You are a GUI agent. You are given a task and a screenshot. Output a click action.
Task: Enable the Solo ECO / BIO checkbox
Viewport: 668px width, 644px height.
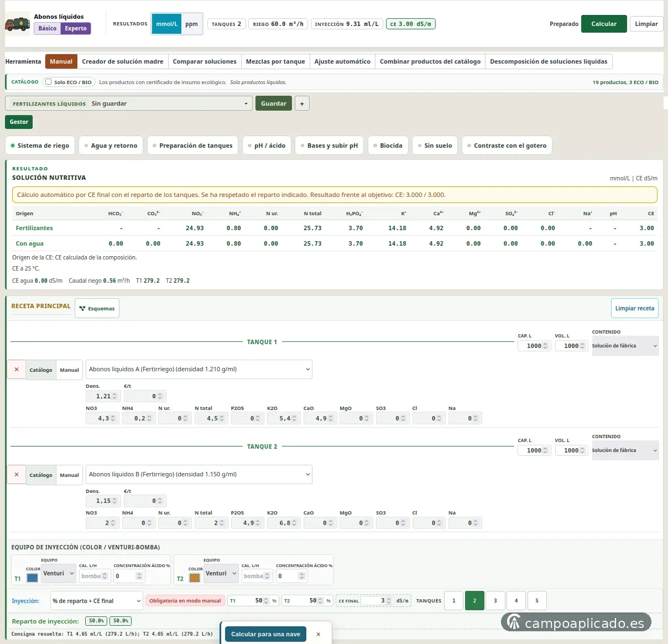pyautogui.click(x=49, y=82)
